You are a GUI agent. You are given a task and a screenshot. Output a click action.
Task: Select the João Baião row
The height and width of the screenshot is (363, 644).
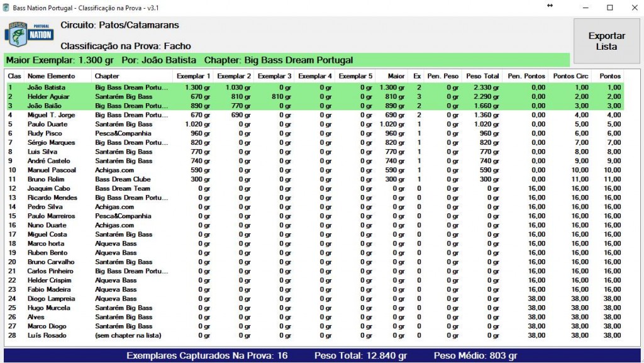315,106
